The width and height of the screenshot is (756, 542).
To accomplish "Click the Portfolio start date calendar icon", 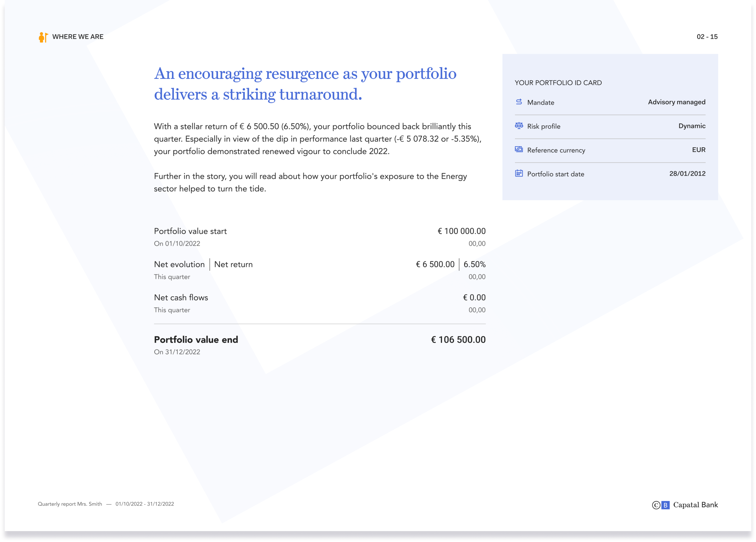I will tap(519, 173).
